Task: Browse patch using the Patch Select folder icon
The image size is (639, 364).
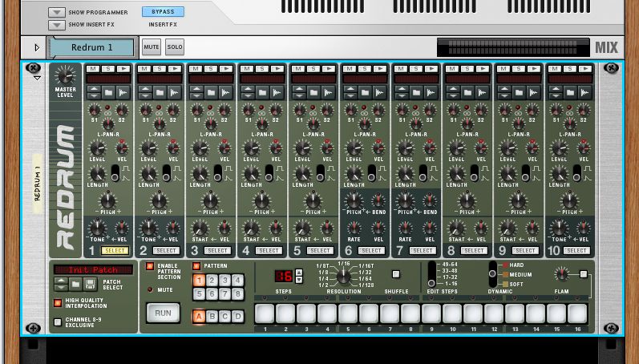Action: [75, 284]
